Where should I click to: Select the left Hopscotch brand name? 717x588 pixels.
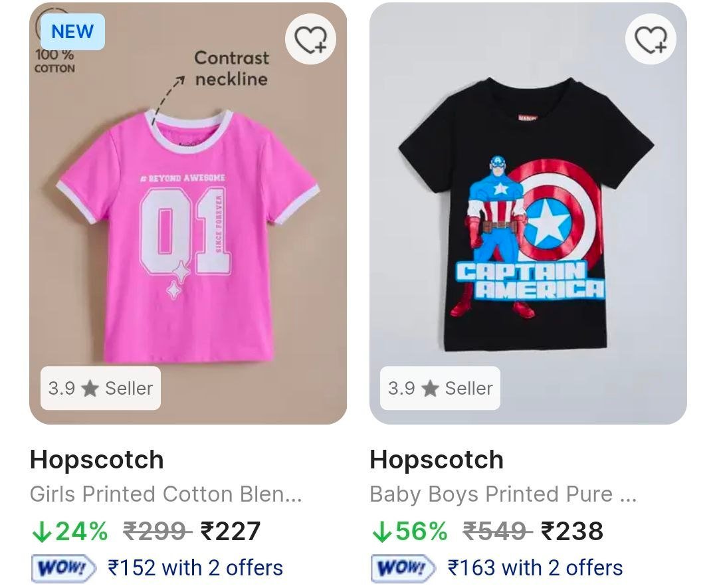point(97,459)
